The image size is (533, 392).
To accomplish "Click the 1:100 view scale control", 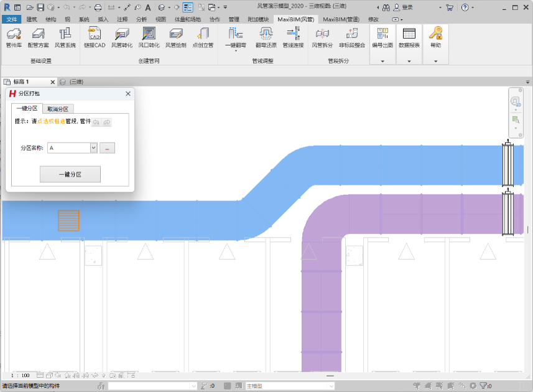I will coord(21,375).
